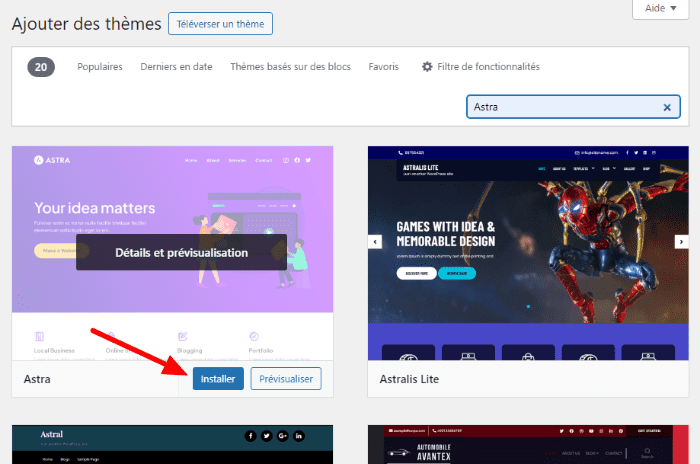Viewport: 700px width, 464px height.
Task: Show the Favoris themes tab
Action: click(x=383, y=67)
